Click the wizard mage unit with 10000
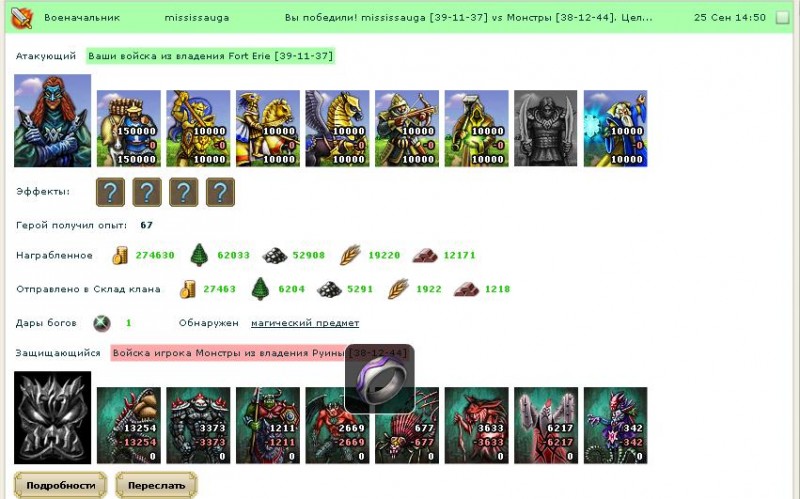Image resolution: width=800 pixels, height=499 pixels. tap(615, 129)
